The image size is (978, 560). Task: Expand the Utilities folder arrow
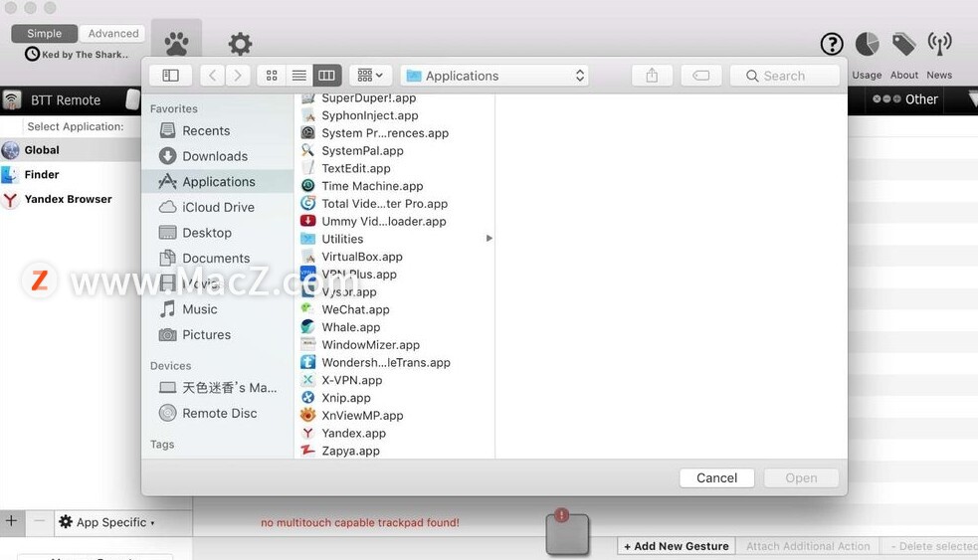(x=489, y=238)
